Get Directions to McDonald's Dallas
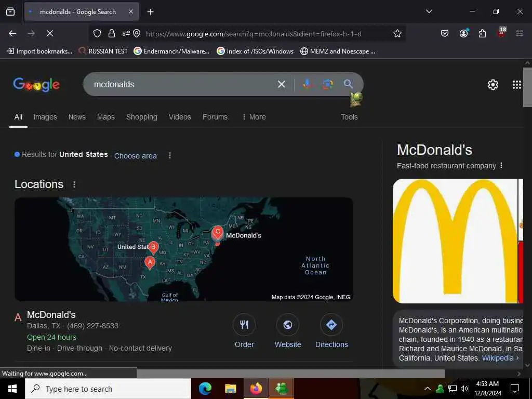 (x=331, y=331)
